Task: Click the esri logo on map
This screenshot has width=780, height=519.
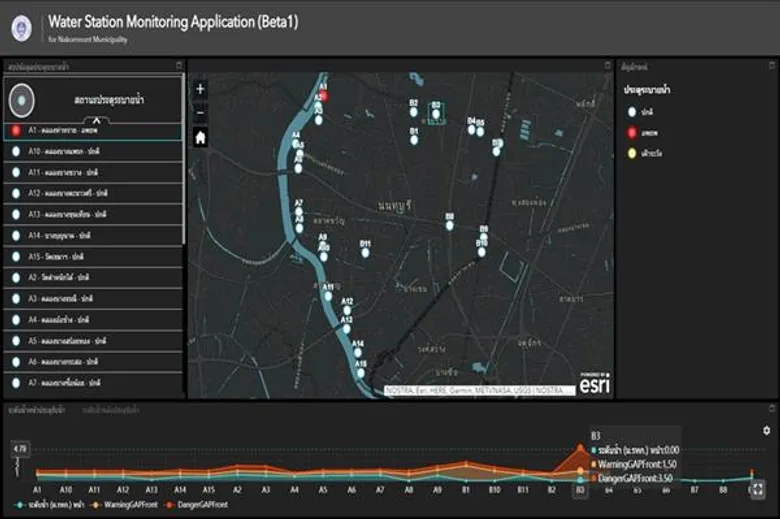Action: 594,384
